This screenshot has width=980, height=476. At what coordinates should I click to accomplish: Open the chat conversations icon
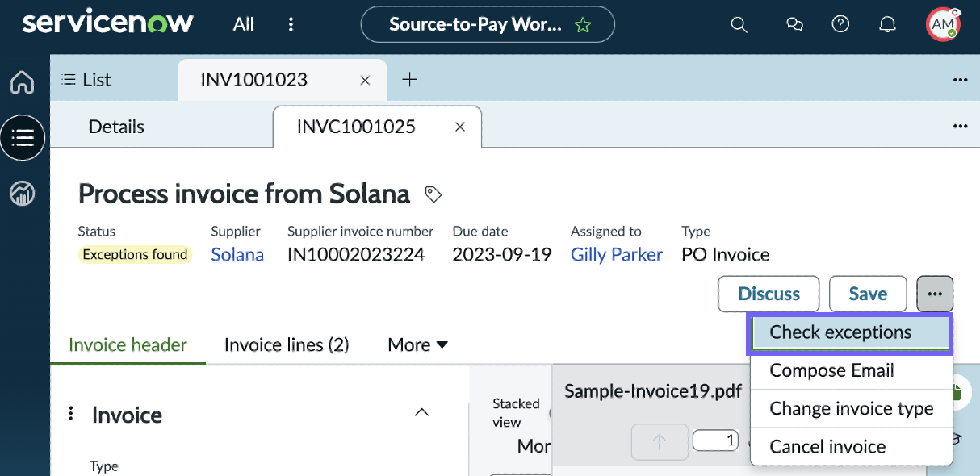point(794,24)
